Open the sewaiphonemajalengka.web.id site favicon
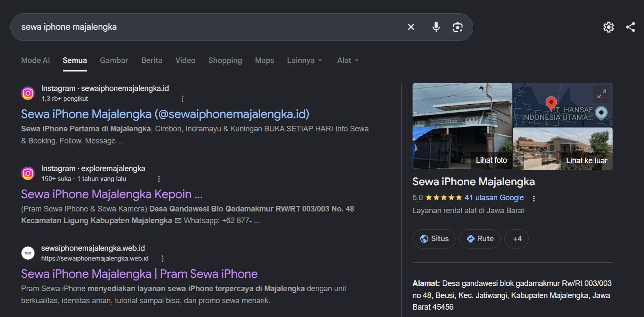The width and height of the screenshot is (644, 317). click(28, 253)
